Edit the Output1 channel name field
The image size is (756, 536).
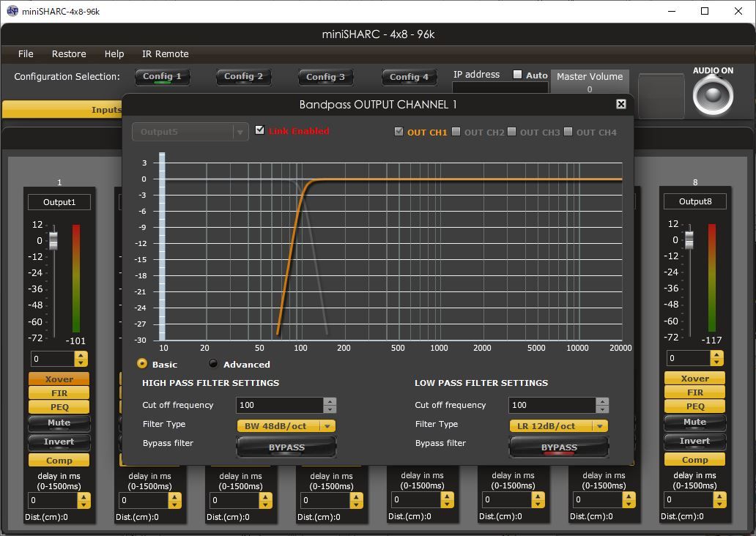pyautogui.click(x=59, y=202)
